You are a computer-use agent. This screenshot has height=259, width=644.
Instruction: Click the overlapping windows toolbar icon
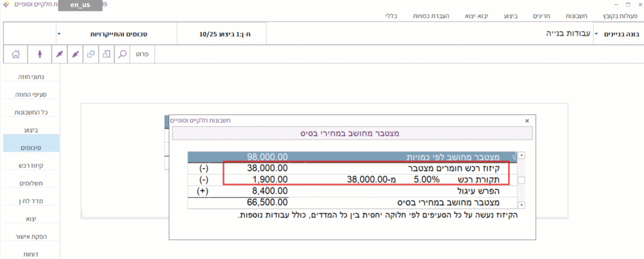pos(91,55)
